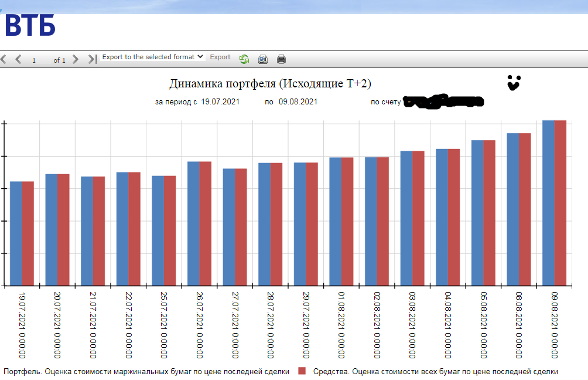
Task: Open print preview icon
Action: 263,59
